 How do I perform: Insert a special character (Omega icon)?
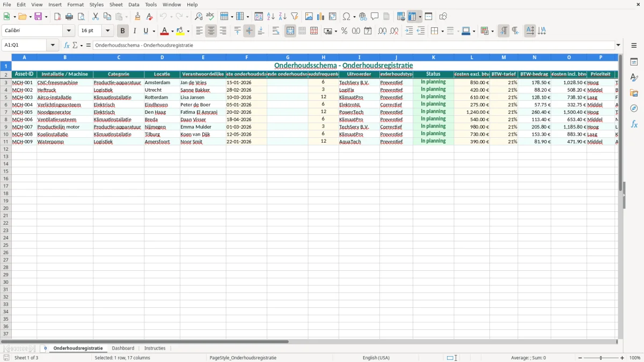point(346,17)
